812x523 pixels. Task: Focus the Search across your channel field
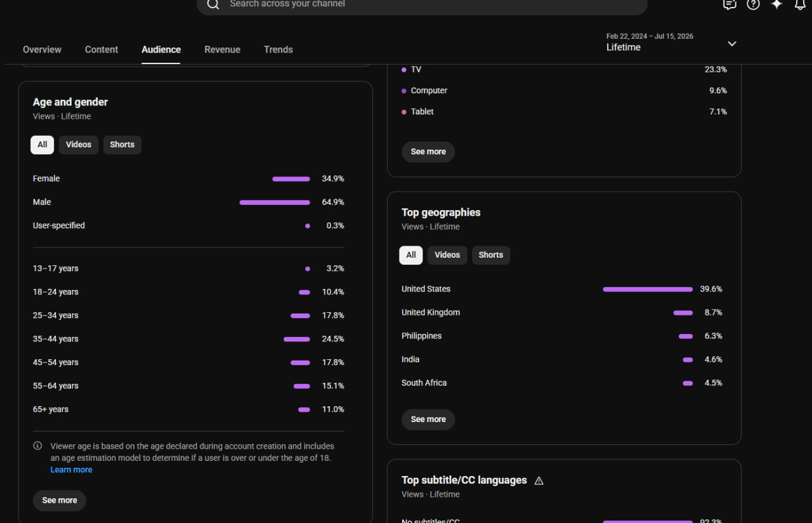pos(422,4)
